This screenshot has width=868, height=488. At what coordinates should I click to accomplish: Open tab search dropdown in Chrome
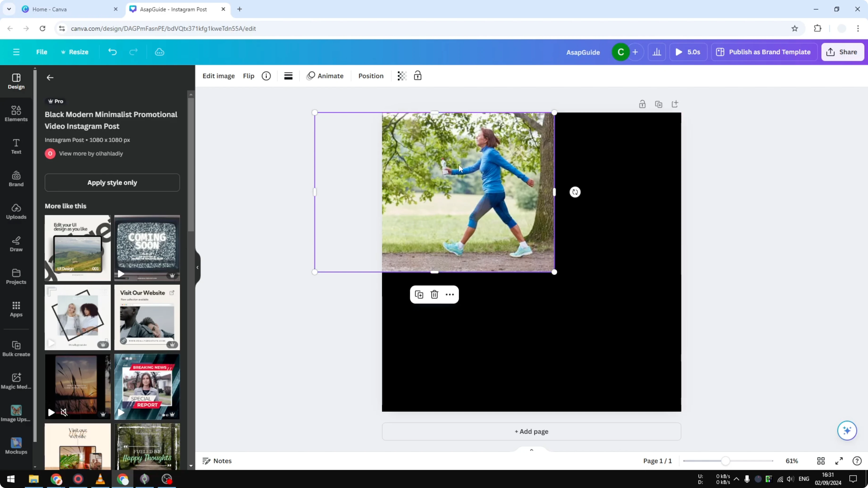coord(9,9)
